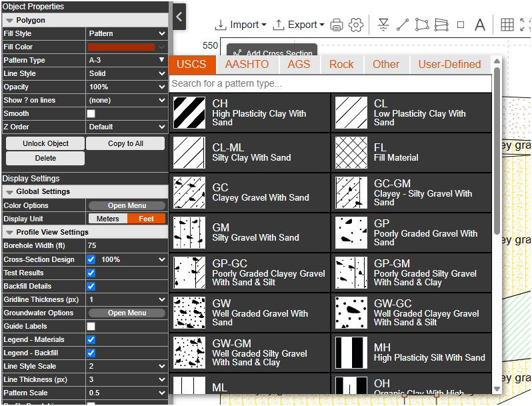Collapse the side panel with left arrow
Screen dimensions: 532x406
[179, 17]
